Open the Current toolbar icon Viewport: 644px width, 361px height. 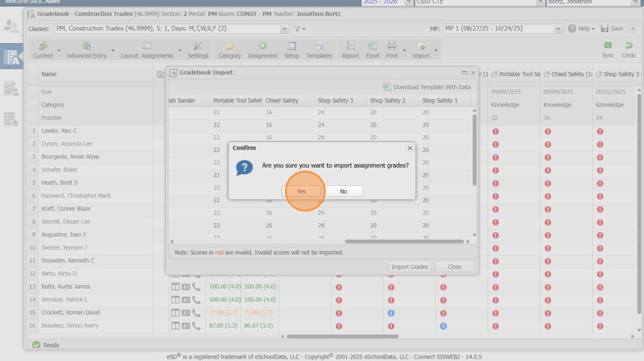[x=43, y=50]
